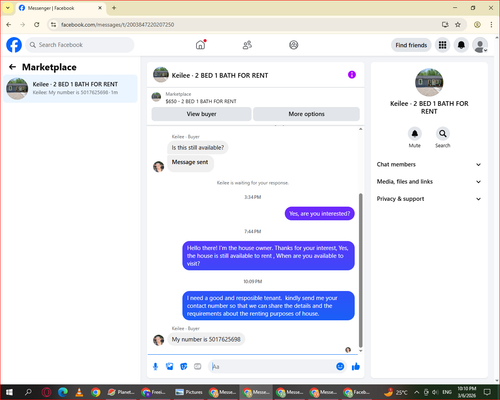Launch Opera from the taskbar

tap(46, 392)
